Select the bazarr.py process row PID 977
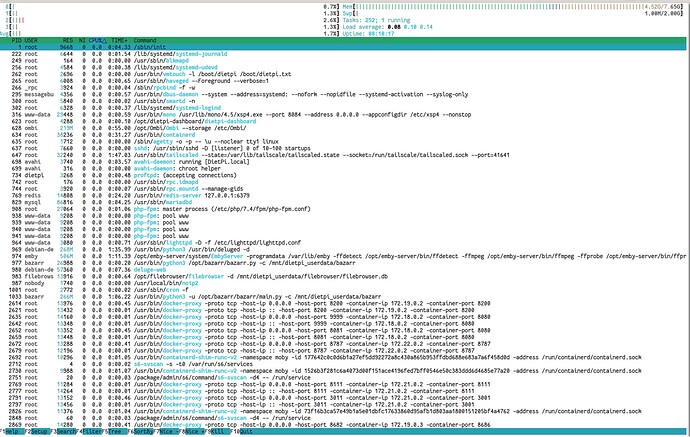Viewport: 690px width, 437px height. tap(345, 263)
